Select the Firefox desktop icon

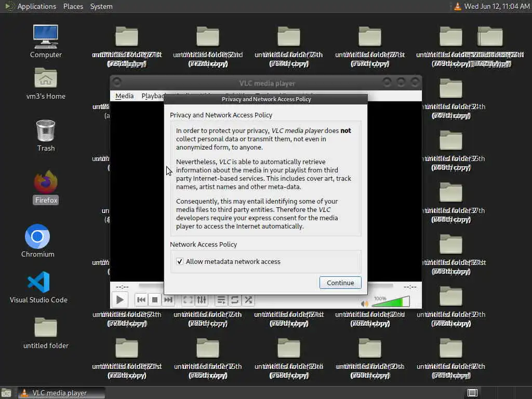pos(46,187)
